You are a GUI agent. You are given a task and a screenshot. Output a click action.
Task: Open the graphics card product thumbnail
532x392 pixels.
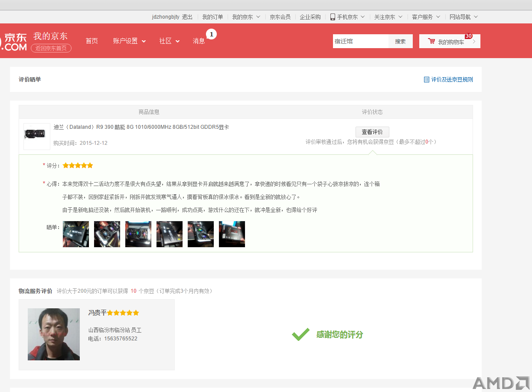(x=37, y=137)
